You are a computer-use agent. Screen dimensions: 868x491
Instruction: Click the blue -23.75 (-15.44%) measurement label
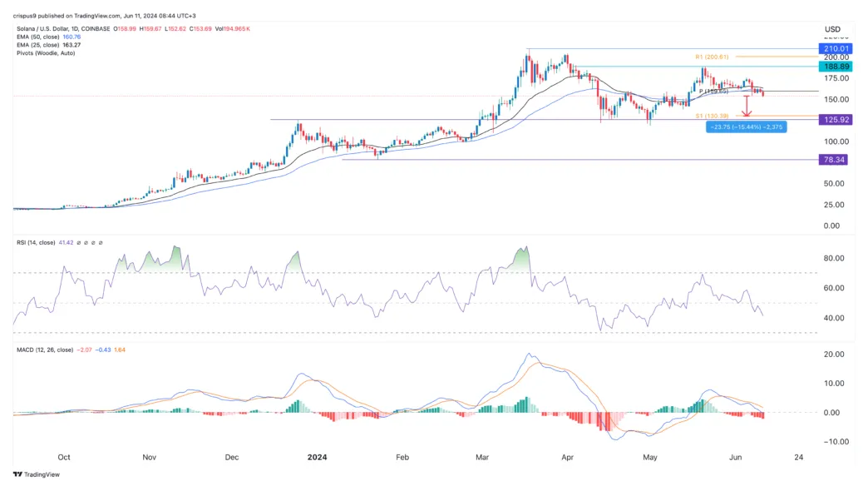746,127
